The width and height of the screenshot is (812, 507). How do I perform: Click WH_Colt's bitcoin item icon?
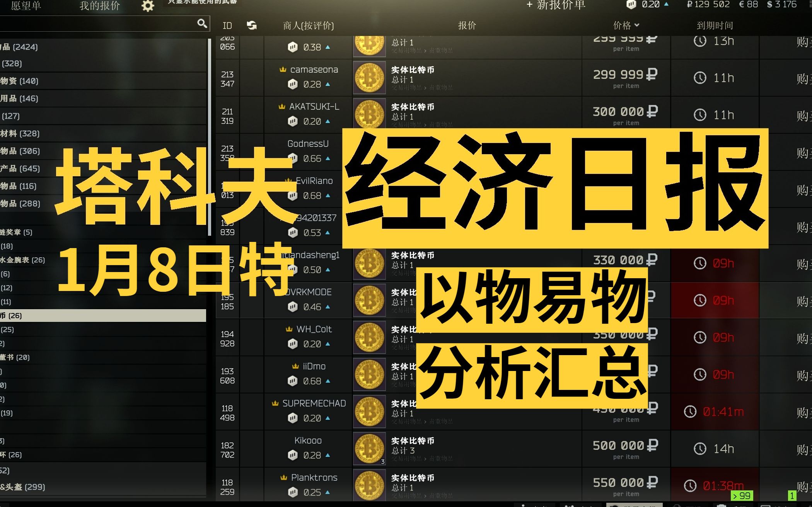[x=369, y=337]
